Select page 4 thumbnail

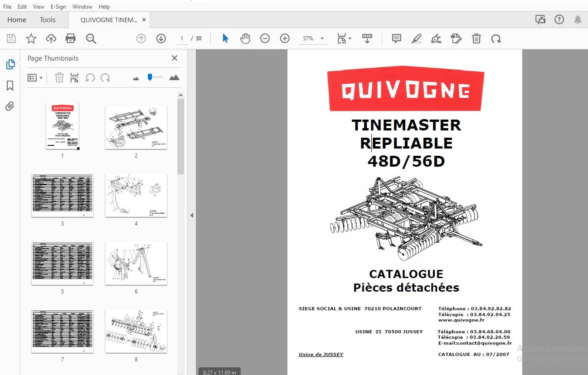(136, 195)
